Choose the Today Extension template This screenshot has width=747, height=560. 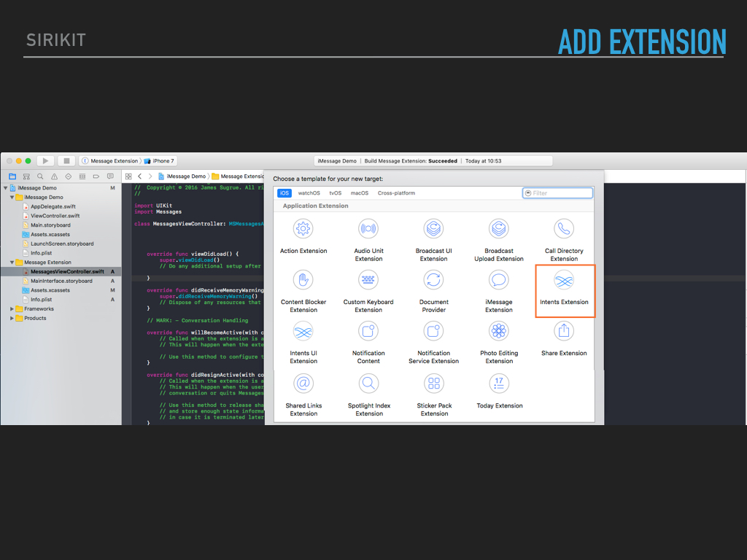[x=500, y=394]
